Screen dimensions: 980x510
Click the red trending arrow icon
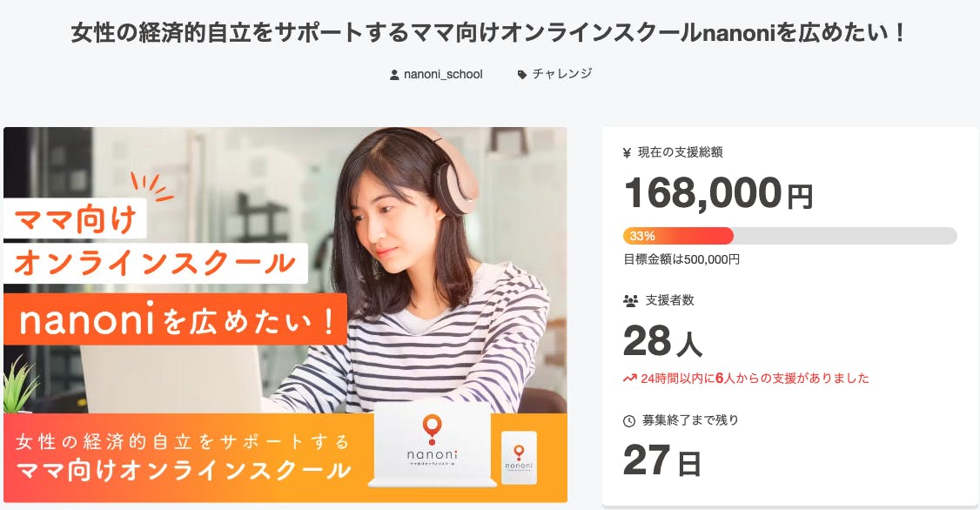pos(629,379)
